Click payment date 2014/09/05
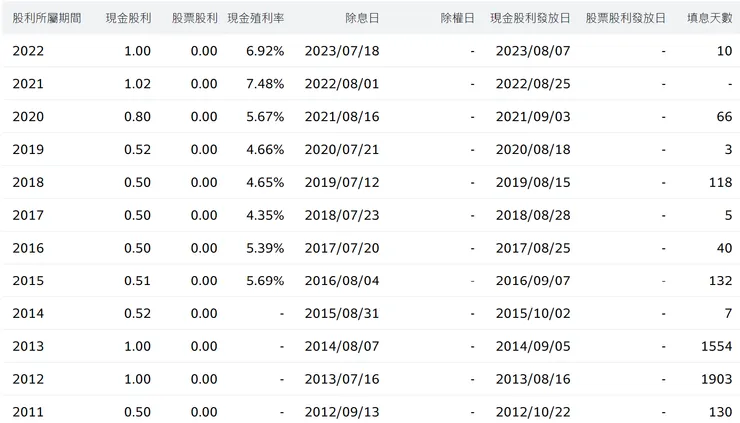Screen dimensions: 740x423 click(533, 347)
